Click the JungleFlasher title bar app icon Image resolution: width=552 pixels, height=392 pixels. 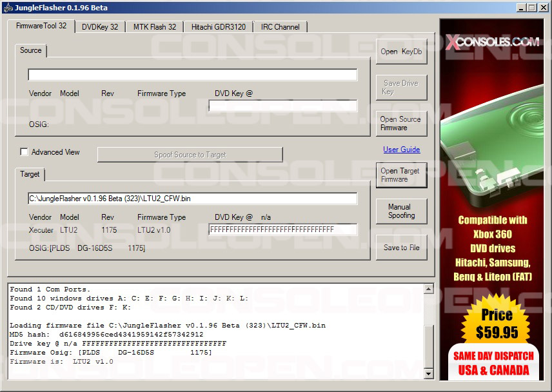click(x=8, y=8)
